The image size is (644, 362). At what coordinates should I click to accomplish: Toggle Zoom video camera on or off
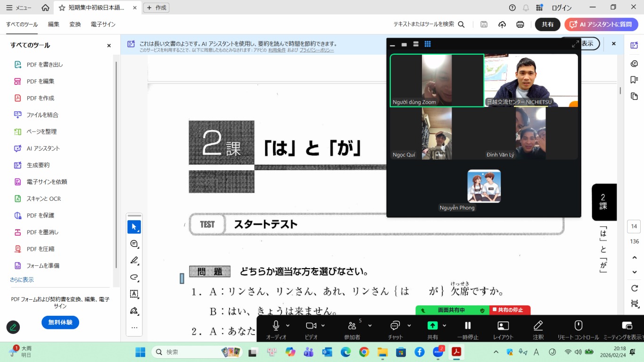click(311, 326)
